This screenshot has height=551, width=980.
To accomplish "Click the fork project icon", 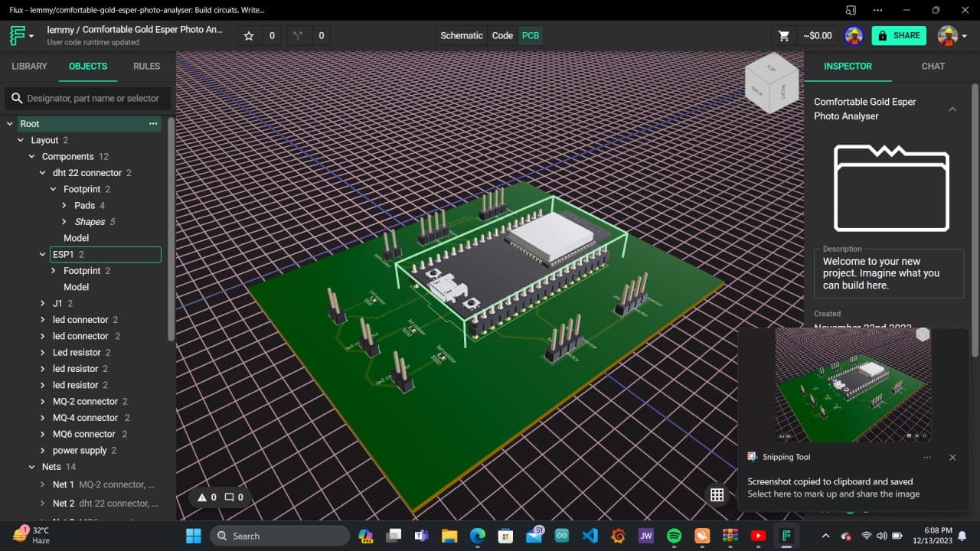I will [x=299, y=35].
